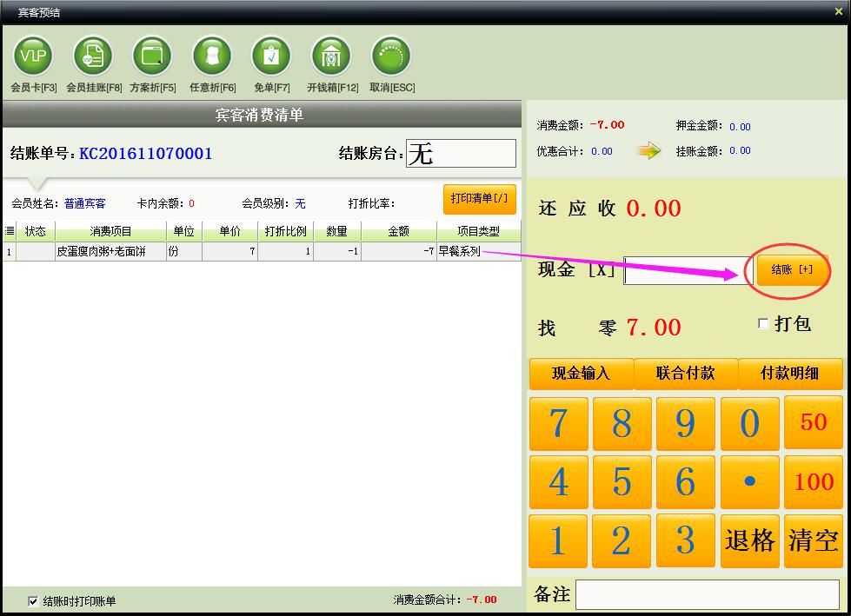The width and height of the screenshot is (851, 616).
Task: Tap keypad digit 0
Action: point(749,423)
